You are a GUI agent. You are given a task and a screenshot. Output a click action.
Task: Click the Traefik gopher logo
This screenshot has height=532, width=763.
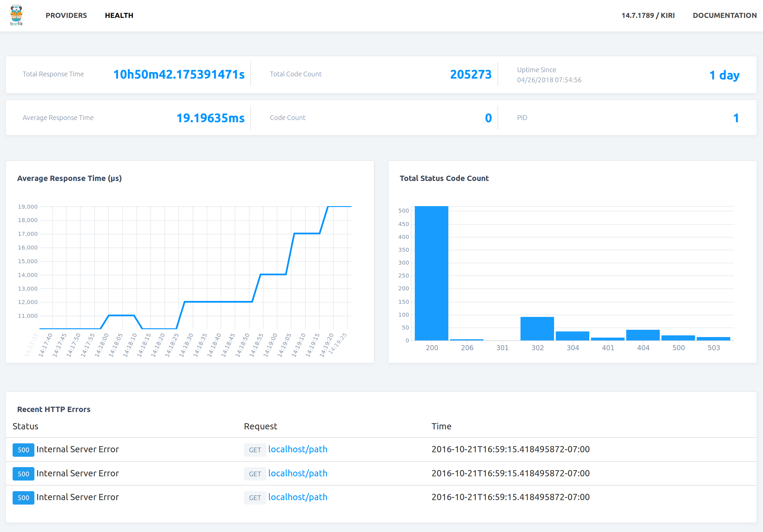click(17, 15)
